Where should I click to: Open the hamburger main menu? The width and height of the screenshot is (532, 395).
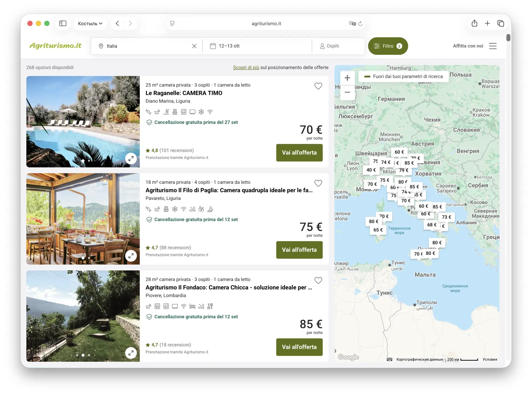click(x=493, y=46)
